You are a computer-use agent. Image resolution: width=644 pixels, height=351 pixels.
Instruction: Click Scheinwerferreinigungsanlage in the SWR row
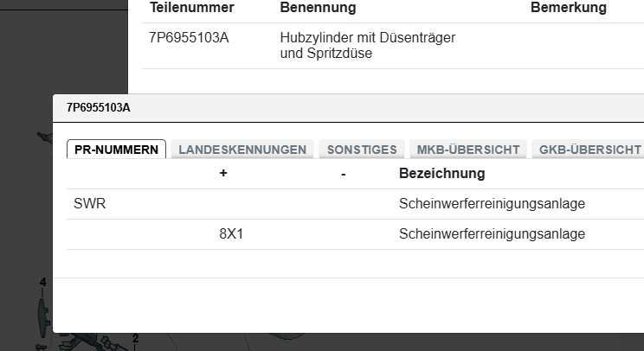492,204
